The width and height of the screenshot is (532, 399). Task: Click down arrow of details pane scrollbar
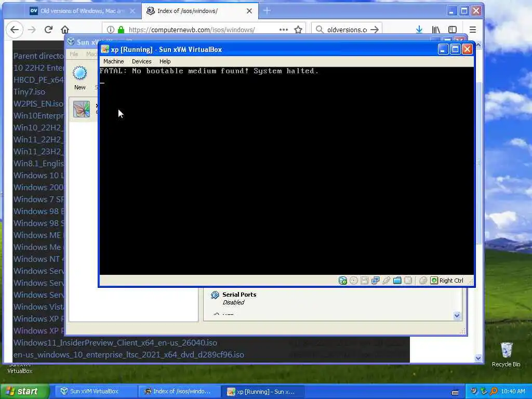(x=457, y=316)
